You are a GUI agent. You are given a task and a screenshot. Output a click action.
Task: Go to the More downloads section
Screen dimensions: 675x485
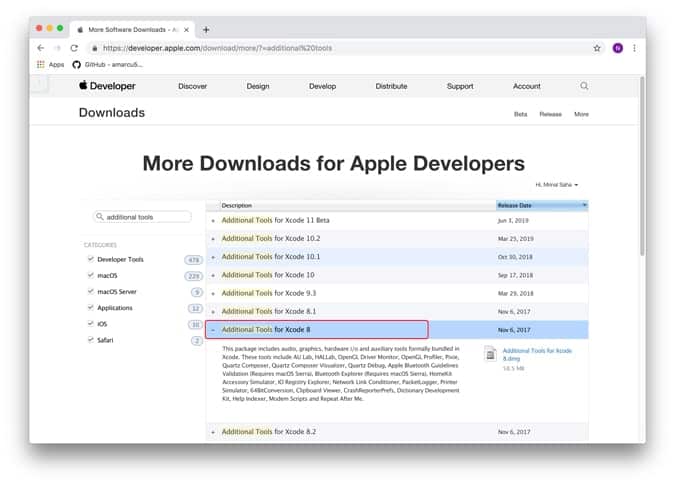point(581,114)
